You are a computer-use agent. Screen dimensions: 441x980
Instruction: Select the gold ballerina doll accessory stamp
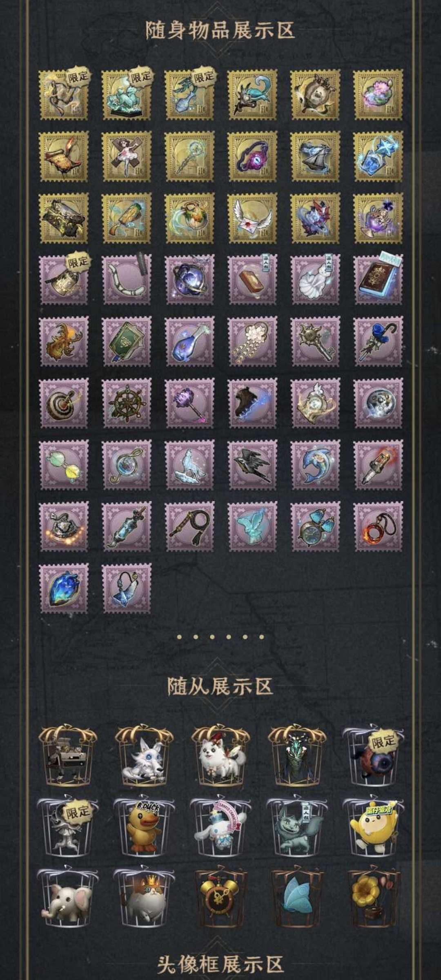click(x=127, y=157)
